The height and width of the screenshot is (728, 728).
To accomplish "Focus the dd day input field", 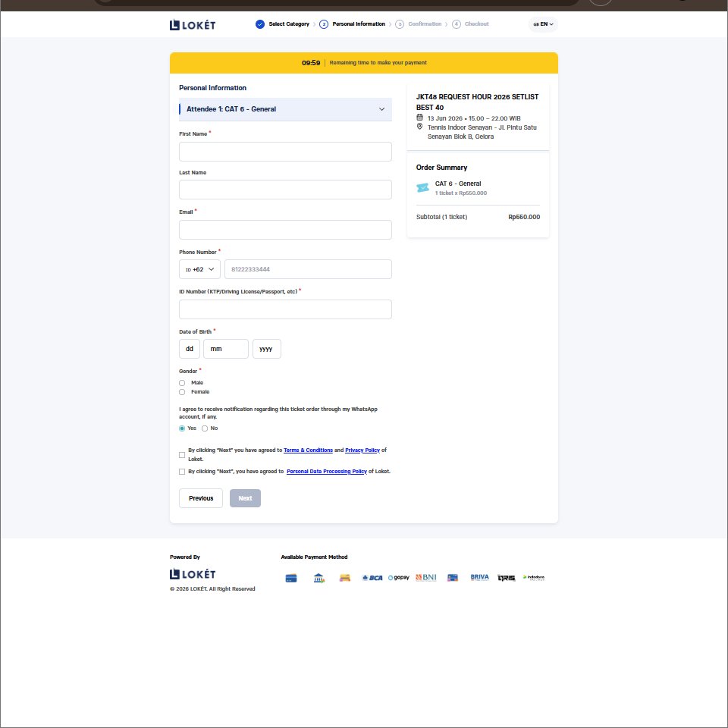I will coord(190,349).
